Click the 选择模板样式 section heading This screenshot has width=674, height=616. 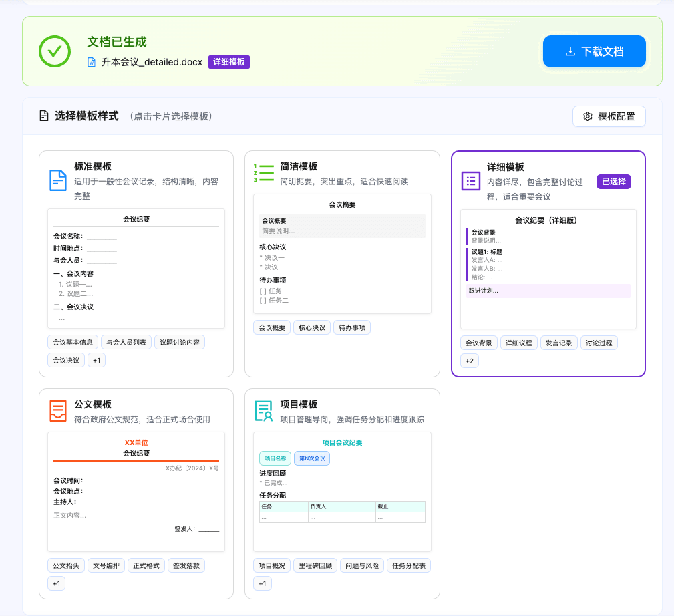tap(86, 116)
